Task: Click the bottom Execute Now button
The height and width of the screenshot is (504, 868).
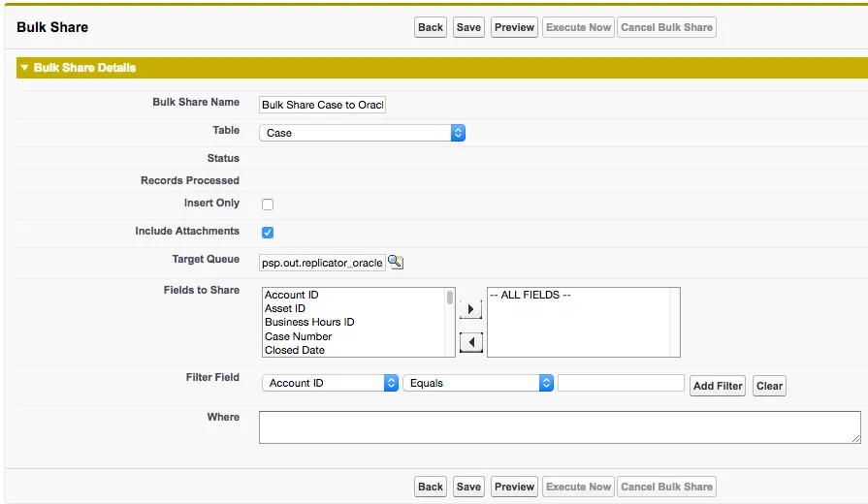Action: [578, 487]
